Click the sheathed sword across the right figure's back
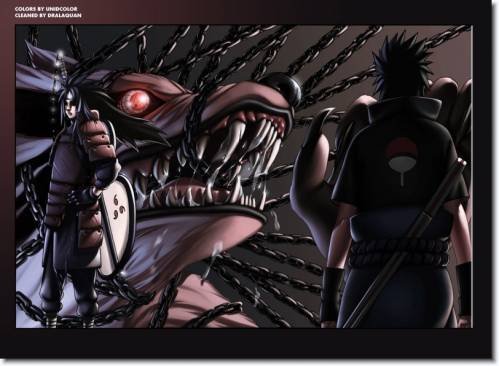Image resolution: width=499 pixels, height=366 pixels. 405,243
